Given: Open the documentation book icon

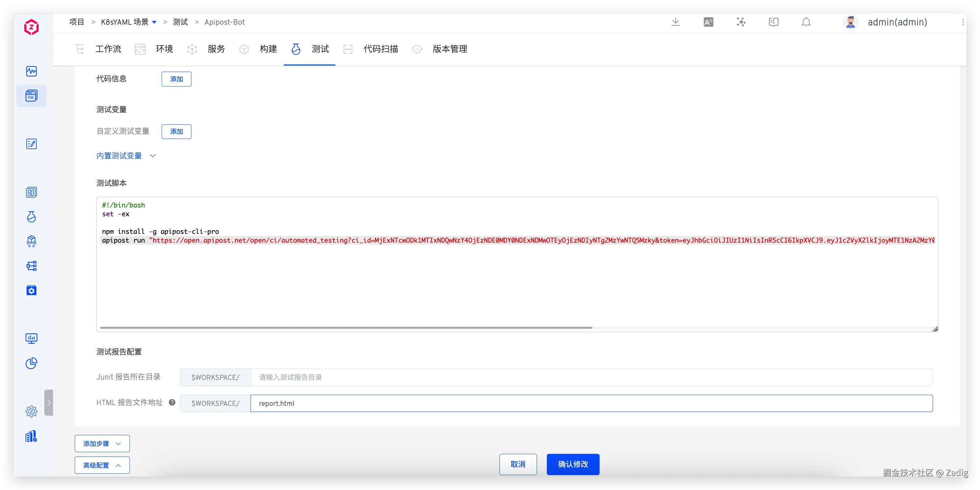Looking at the screenshot, I should [773, 22].
